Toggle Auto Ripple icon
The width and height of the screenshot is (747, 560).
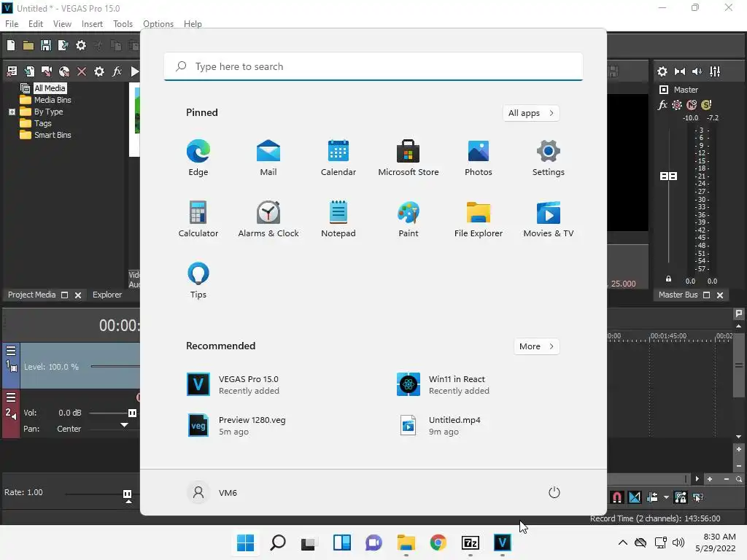tap(652, 497)
